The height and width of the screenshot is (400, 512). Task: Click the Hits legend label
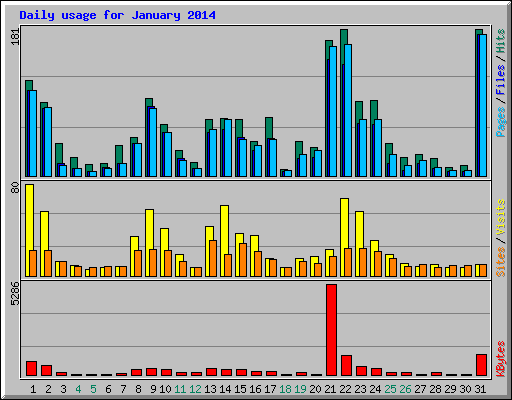501,41
